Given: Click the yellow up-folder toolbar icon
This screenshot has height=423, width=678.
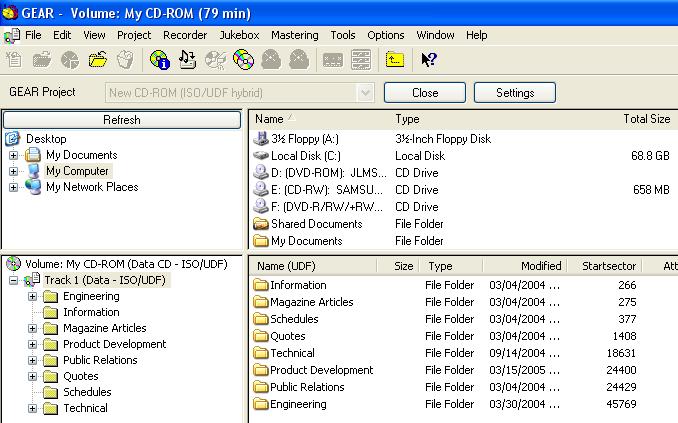Looking at the screenshot, I should [x=395, y=59].
